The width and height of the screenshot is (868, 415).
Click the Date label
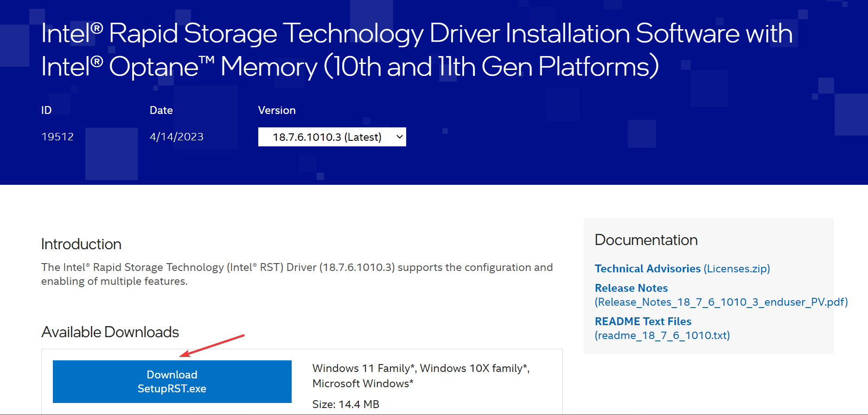point(161,110)
